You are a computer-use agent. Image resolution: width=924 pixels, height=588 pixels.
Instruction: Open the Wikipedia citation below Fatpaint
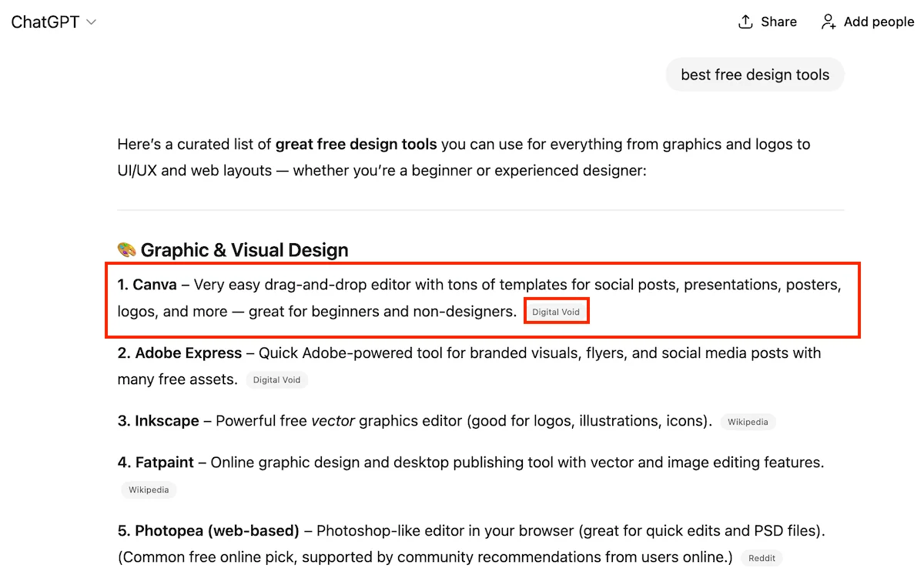[x=148, y=489]
